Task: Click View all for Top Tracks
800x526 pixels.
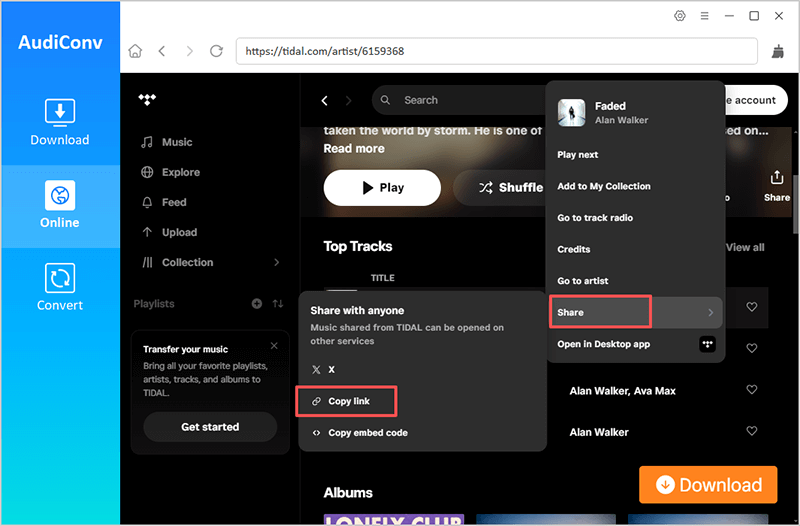Action: (745, 247)
